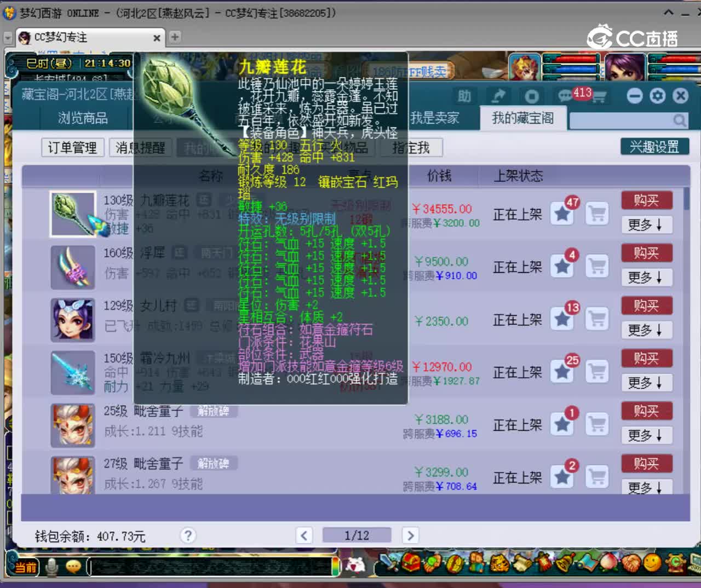This screenshot has width=701, height=588.
Task: Open the handshake friends icon
Action: (630, 563)
